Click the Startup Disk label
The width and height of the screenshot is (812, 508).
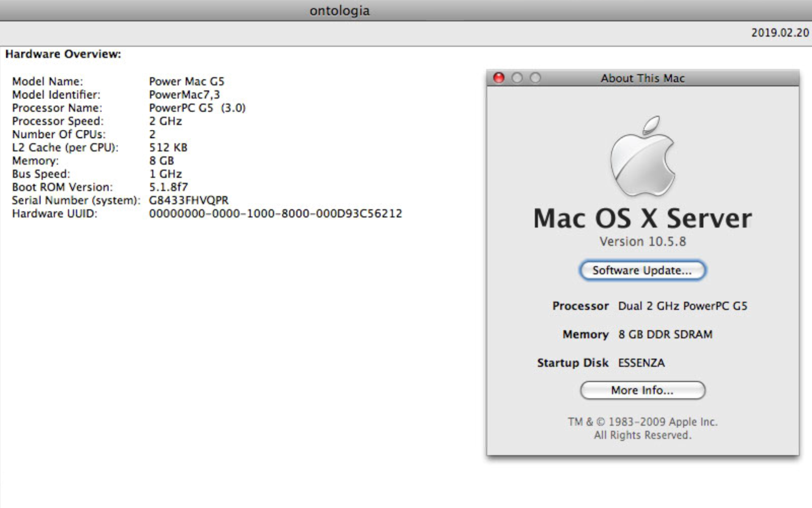573,363
